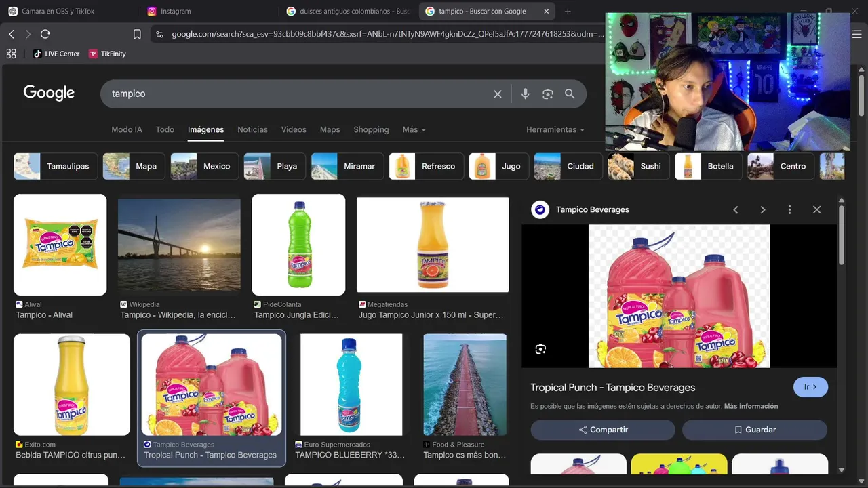Select the Ciudad filter chip
This screenshot has width=868, height=488.
[x=568, y=166]
